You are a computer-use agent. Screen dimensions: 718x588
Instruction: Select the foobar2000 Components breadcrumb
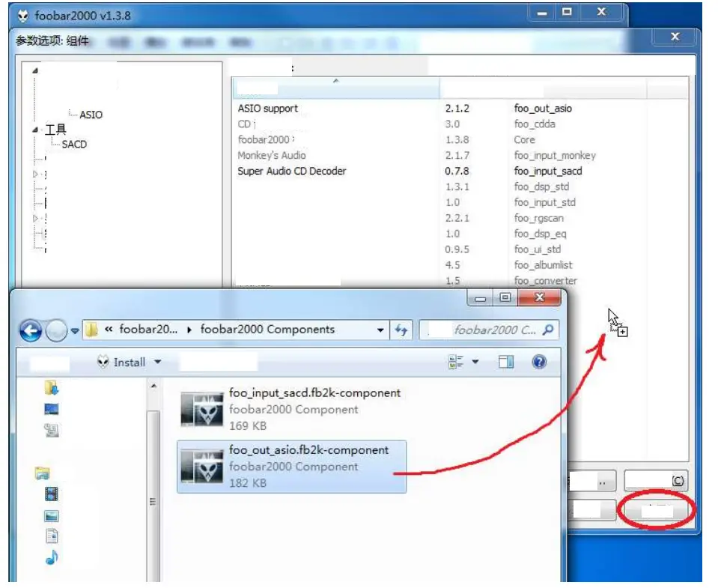coord(267,330)
